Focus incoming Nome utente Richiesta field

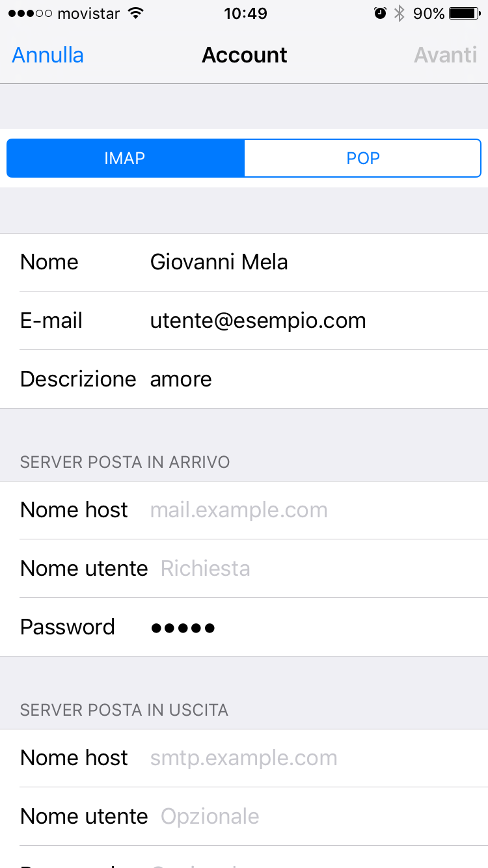(244, 569)
